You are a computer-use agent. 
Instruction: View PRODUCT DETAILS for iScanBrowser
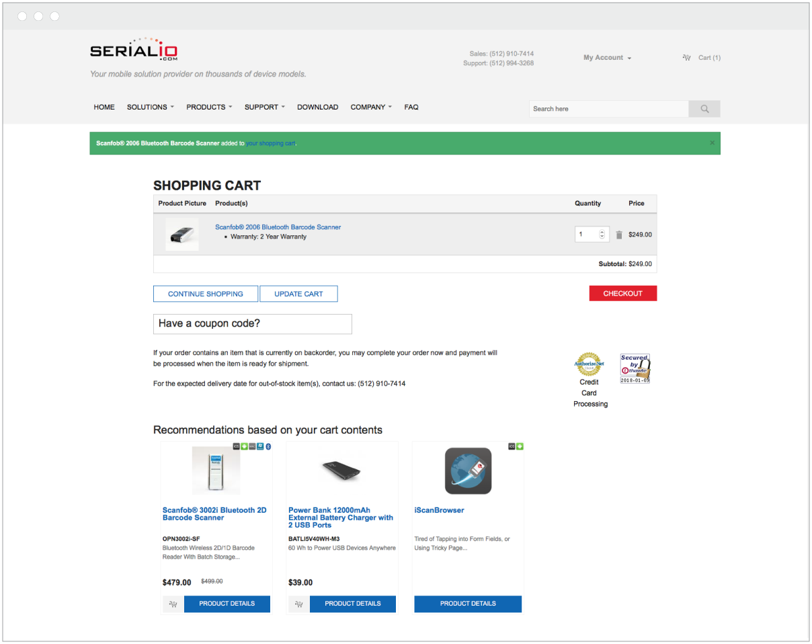(468, 604)
